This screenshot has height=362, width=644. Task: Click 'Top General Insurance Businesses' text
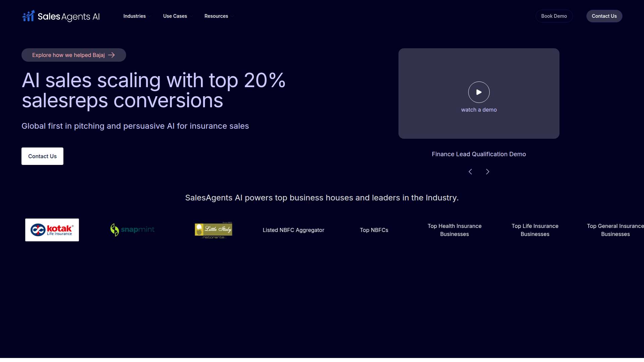pyautogui.click(x=615, y=230)
